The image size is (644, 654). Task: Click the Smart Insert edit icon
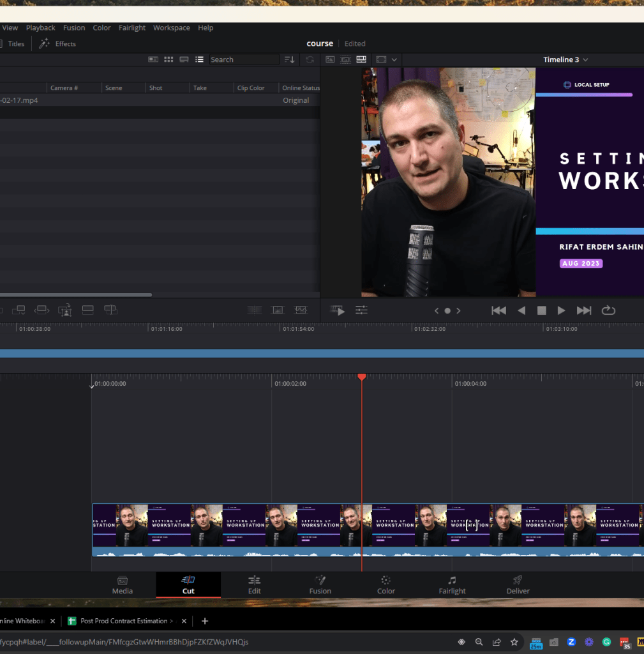tap(19, 310)
